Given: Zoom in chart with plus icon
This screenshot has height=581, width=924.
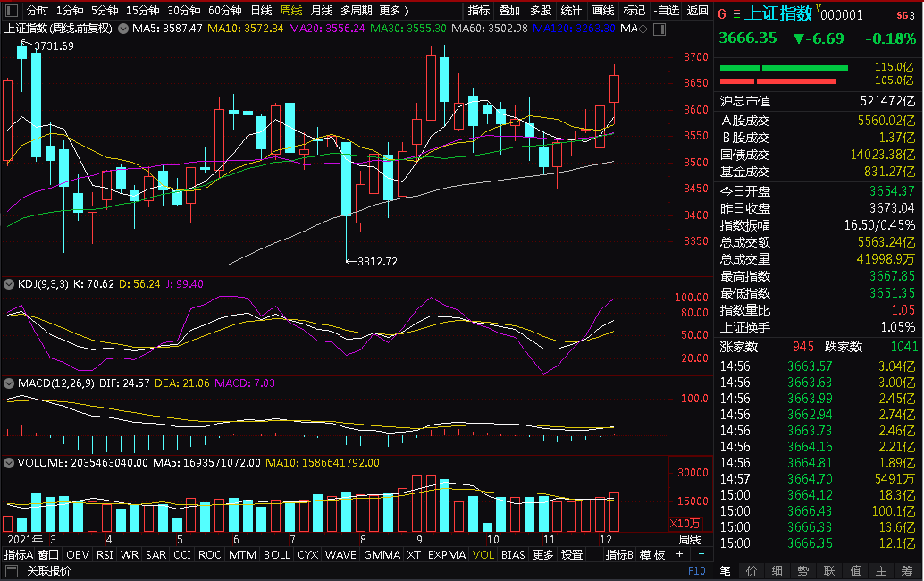Looking at the screenshot, I should tap(679, 554).
